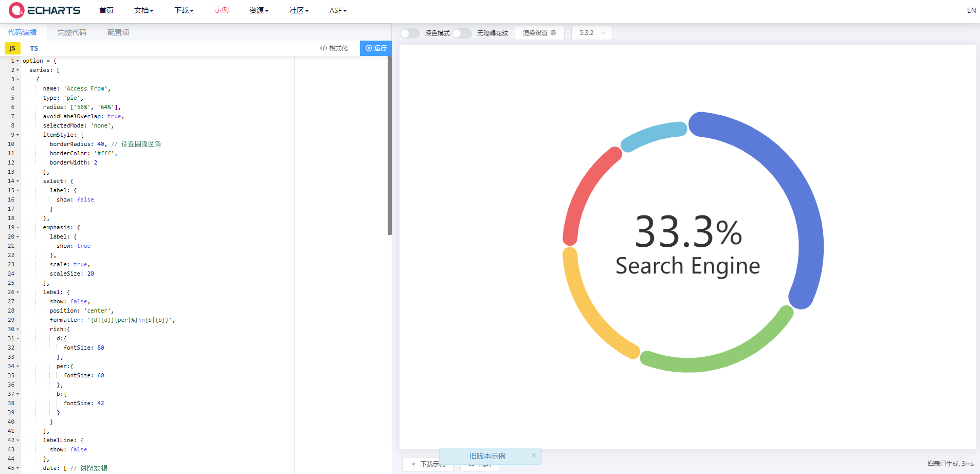Click the format code icon 格式化
The image size is (980, 474).
coord(323,48)
